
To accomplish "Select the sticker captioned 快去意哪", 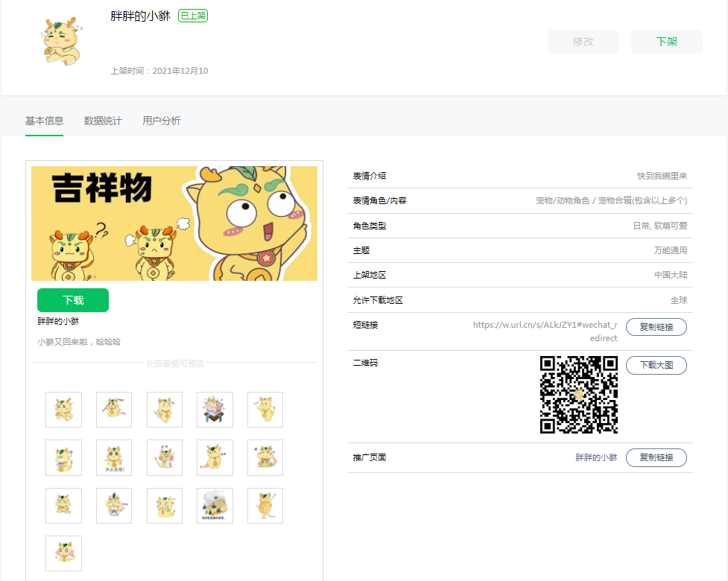I will coord(114,457).
